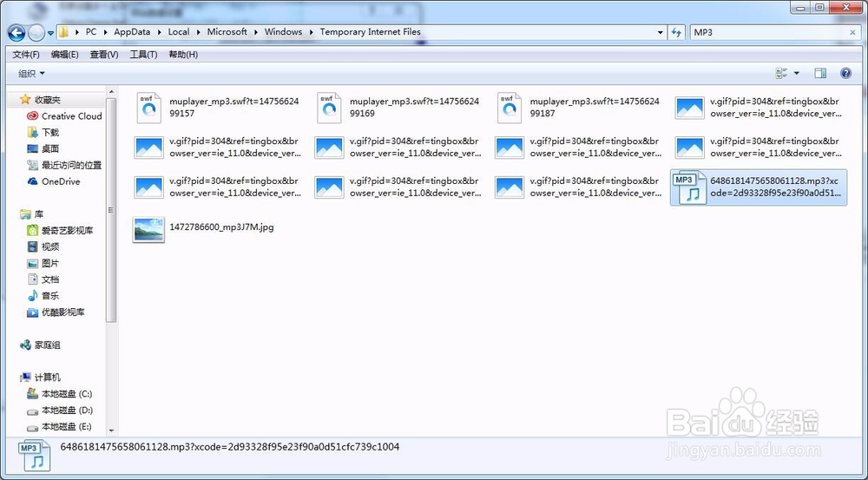Open 音乐 library in sidebar

(43, 296)
